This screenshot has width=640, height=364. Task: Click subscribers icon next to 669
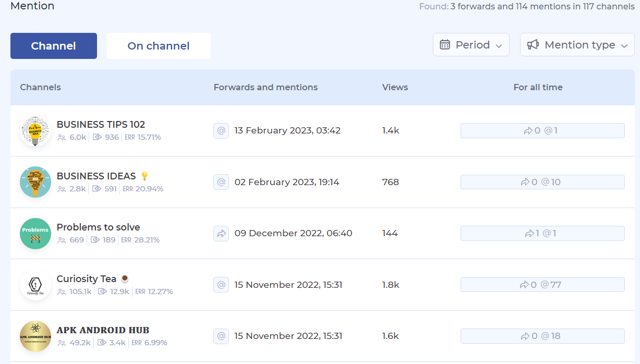[62, 240]
